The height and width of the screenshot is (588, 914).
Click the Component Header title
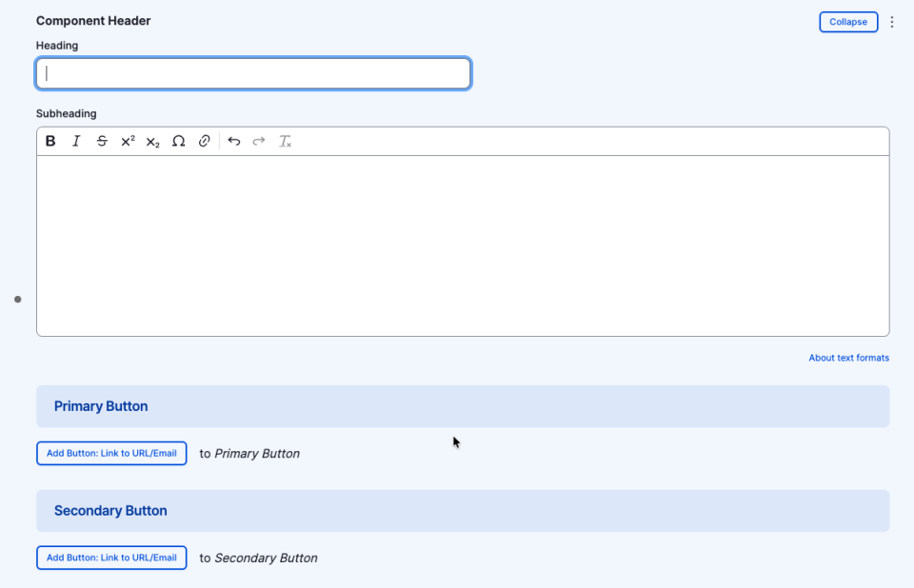(93, 21)
